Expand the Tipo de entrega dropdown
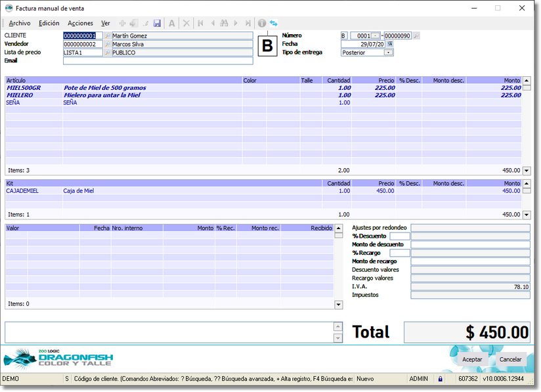 coord(389,53)
